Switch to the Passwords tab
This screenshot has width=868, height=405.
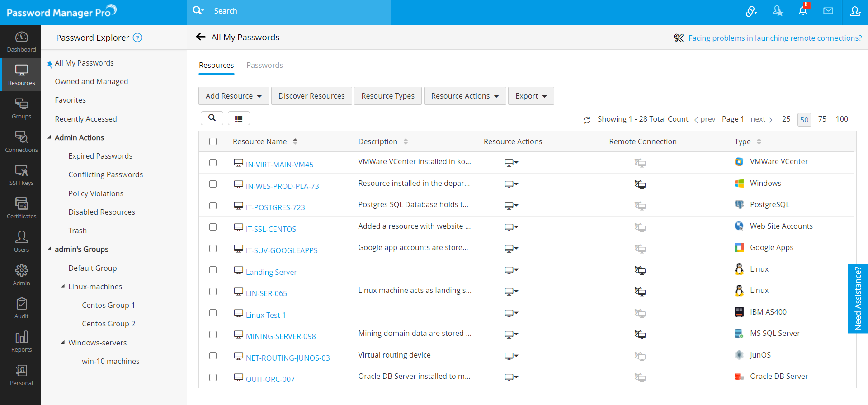[x=264, y=65]
